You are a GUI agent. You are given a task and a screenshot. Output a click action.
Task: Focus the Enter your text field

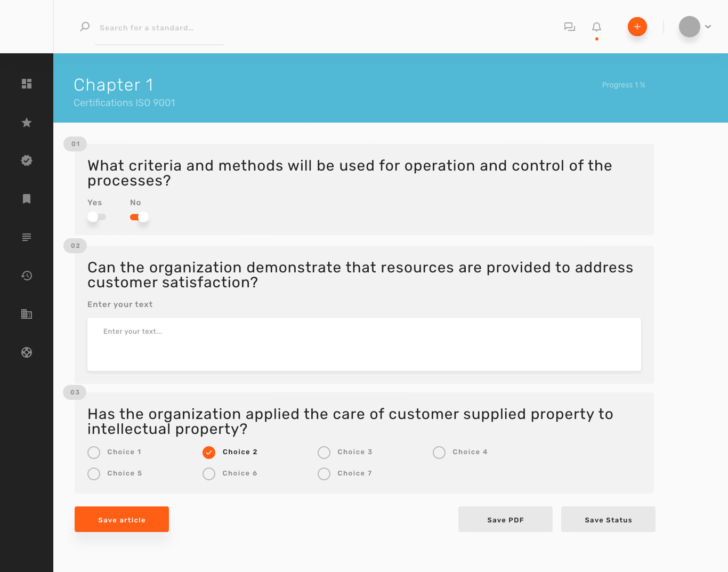pyautogui.click(x=364, y=344)
